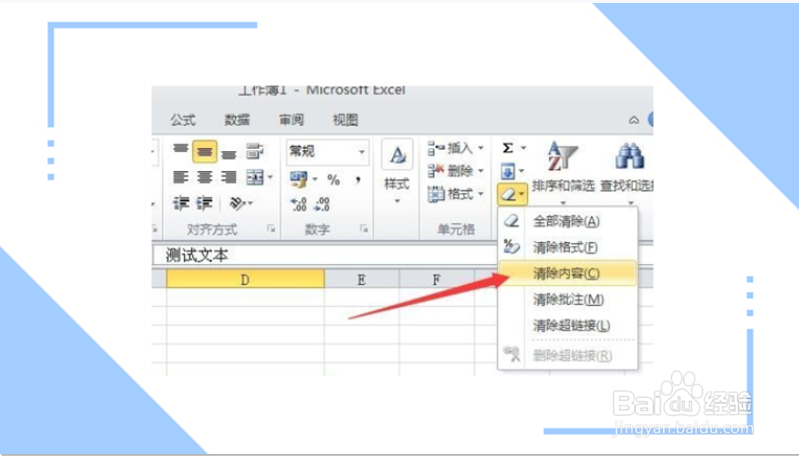Switch to the 公式 ribbon tab
The image size is (799, 456).
coord(183,120)
